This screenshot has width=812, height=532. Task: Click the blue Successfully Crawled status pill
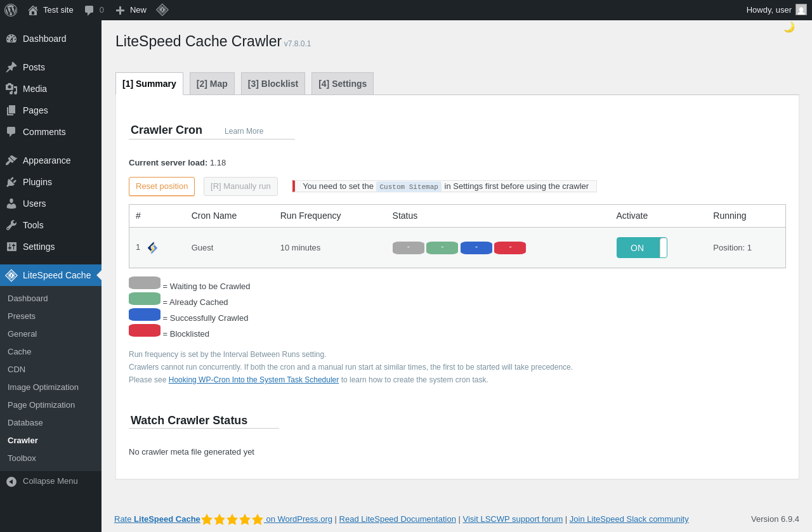tap(476, 248)
